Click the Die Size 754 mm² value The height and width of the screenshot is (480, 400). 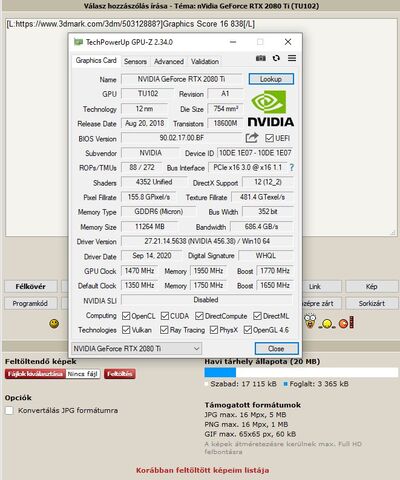point(226,109)
